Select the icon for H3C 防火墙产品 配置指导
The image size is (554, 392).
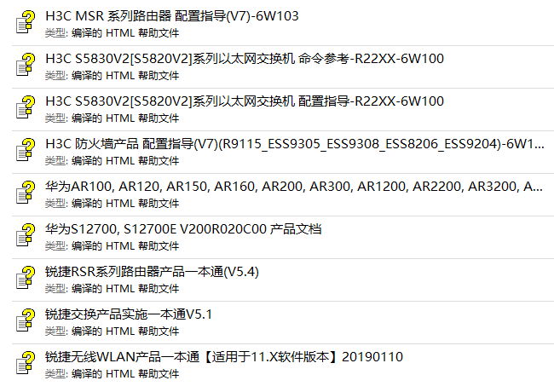click(x=26, y=150)
